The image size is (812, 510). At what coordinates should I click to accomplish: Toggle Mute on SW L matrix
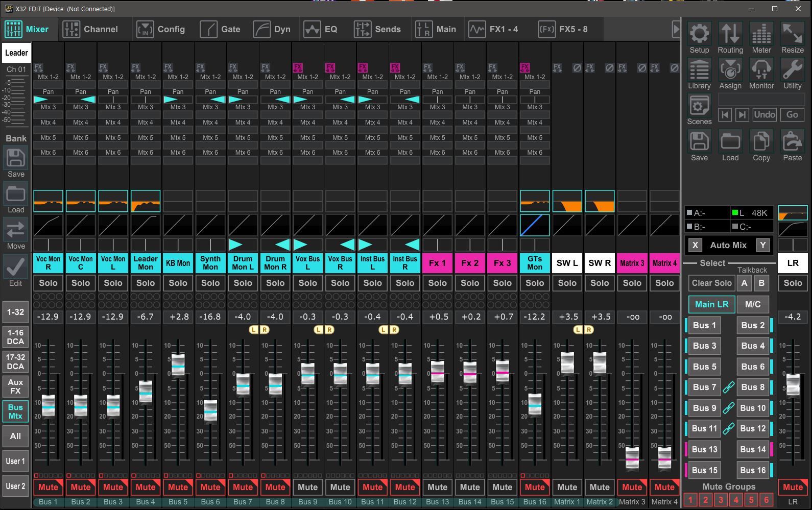[567, 487]
